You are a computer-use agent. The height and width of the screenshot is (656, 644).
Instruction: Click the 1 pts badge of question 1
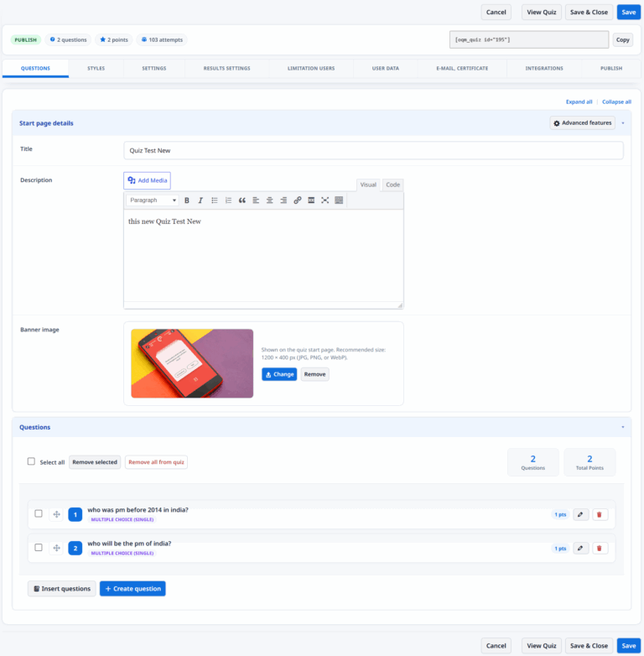560,514
